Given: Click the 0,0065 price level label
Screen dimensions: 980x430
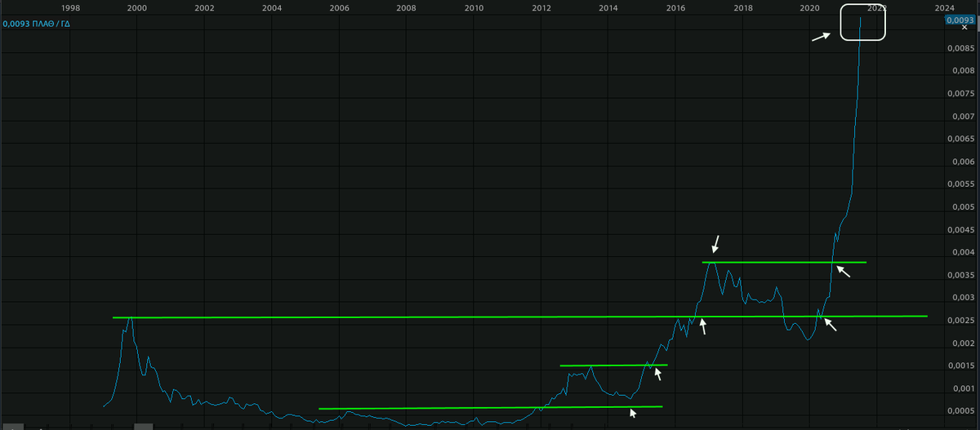Looking at the screenshot, I should [x=963, y=140].
